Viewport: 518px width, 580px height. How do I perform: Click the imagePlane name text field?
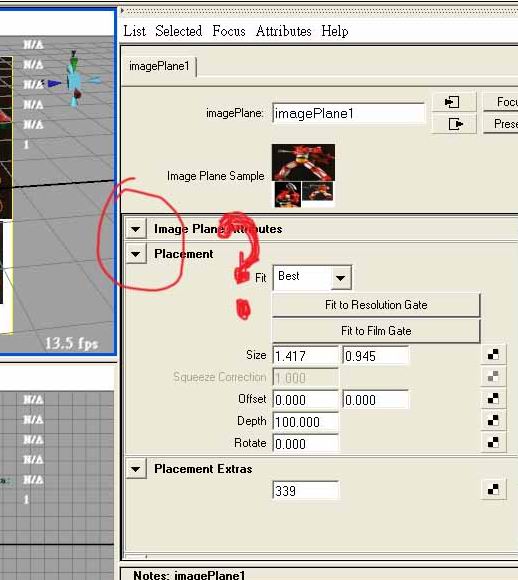coord(349,113)
